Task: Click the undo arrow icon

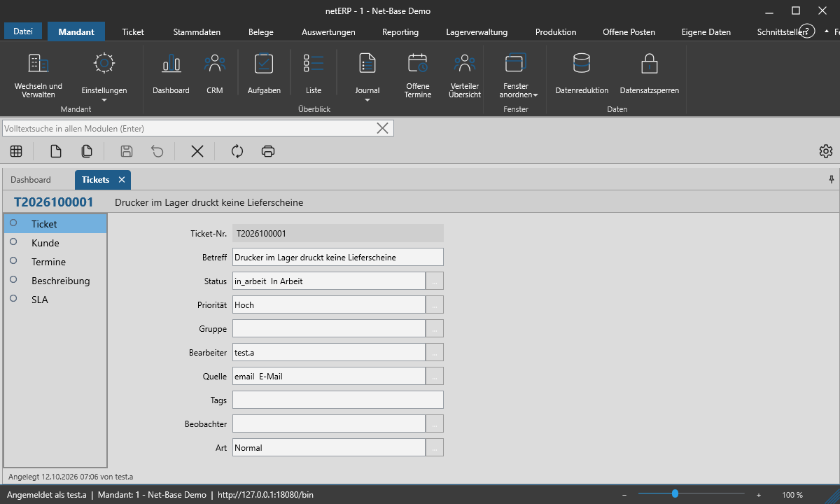Action: [x=157, y=151]
